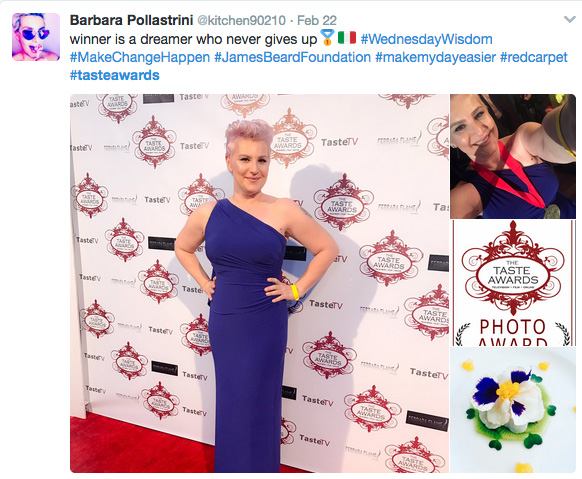The height and width of the screenshot is (479, 582).
Task: Click the Italian flag emoji
Action: [347, 38]
